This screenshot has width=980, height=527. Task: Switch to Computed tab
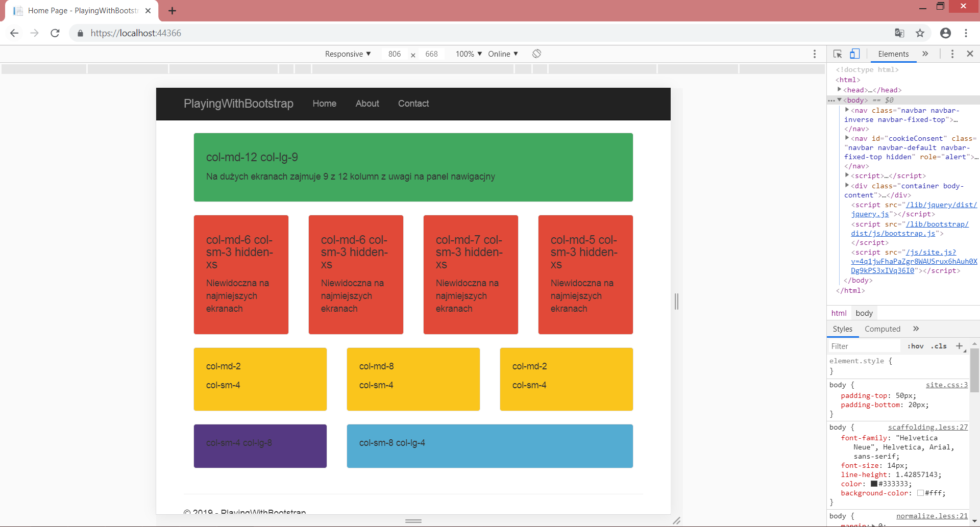coord(882,329)
